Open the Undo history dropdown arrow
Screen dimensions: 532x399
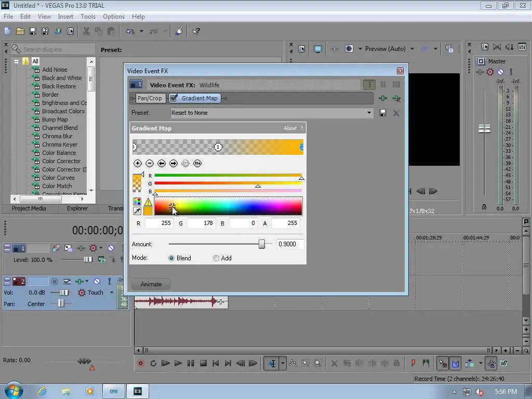point(141,31)
